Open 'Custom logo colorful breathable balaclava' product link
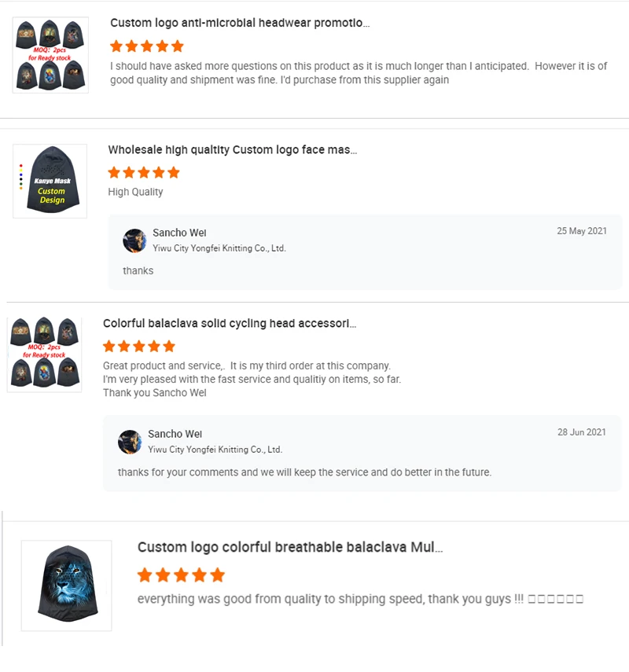Screen dimensions: 629x672 [x=290, y=547]
